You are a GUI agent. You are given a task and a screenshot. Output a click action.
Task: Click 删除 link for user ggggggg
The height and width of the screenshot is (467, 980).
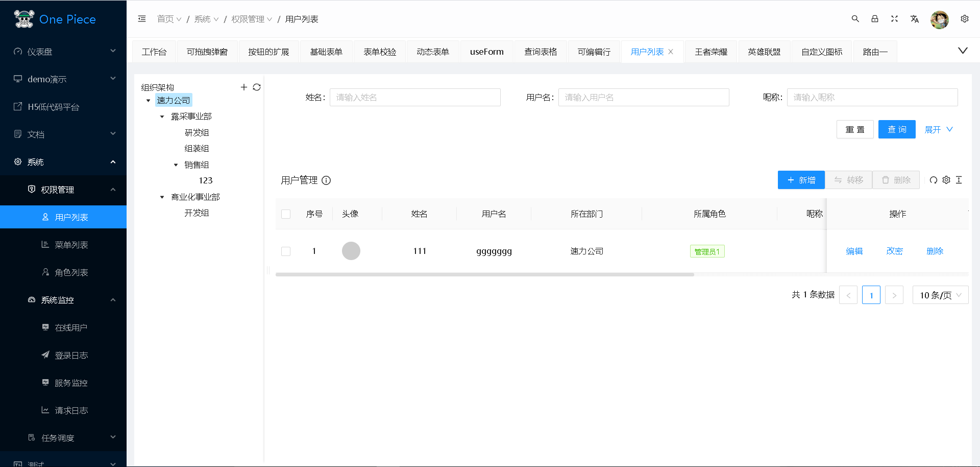pyautogui.click(x=935, y=251)
